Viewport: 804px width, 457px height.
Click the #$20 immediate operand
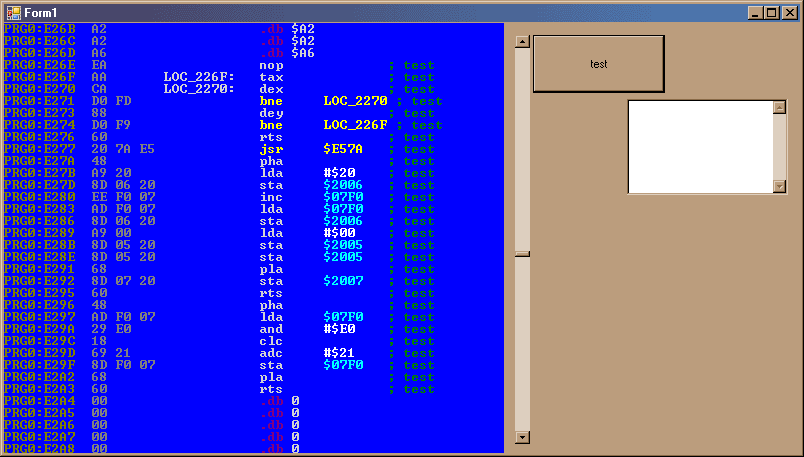coord(339,173)
